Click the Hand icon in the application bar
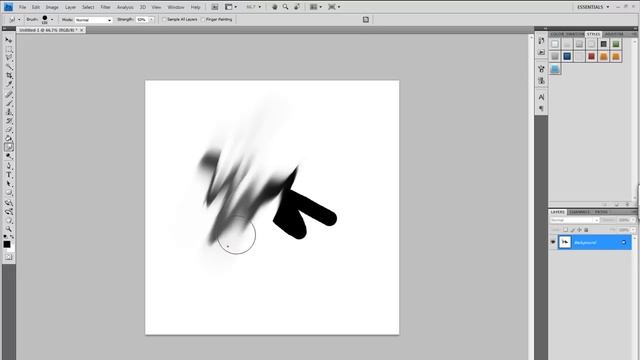The width and height of the screenshot is (640, 360). tap(275, 7)
